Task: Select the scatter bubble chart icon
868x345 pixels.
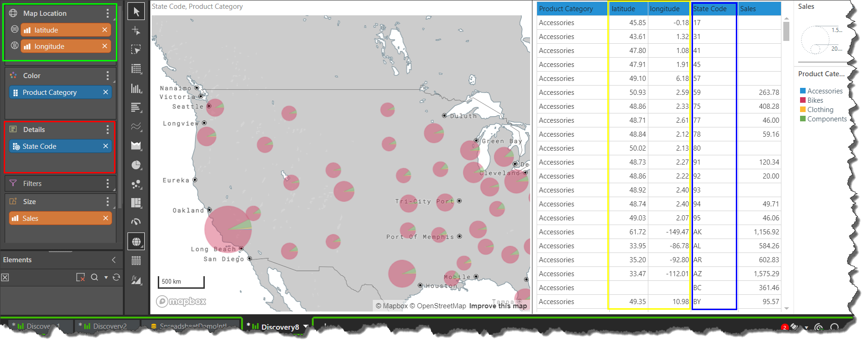Action: click(x=136, y=184)
